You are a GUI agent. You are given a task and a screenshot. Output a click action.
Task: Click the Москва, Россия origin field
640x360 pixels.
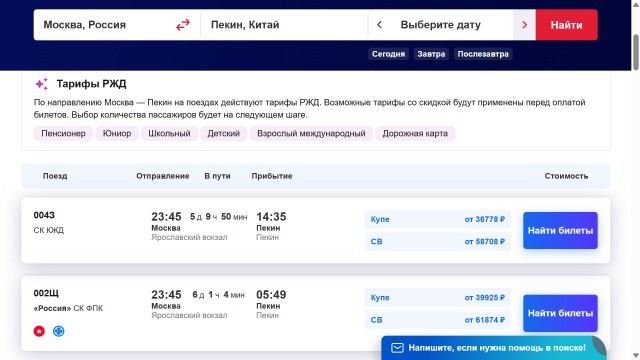point(104,25)
